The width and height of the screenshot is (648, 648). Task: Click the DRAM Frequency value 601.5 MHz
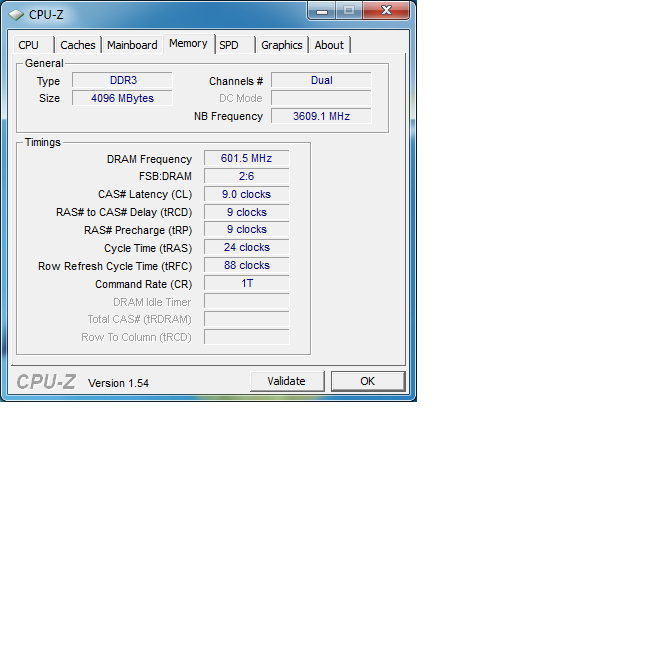click(247, 158)
